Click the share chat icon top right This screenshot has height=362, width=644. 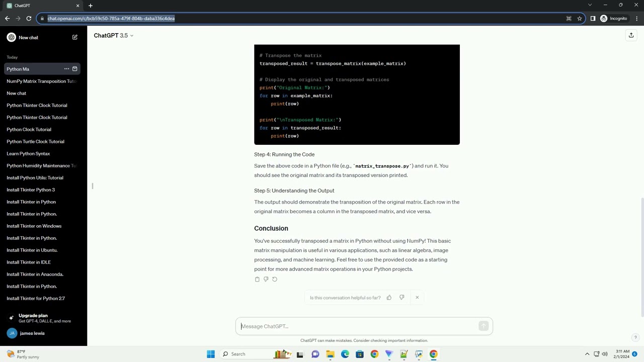(x=631, y=35)
